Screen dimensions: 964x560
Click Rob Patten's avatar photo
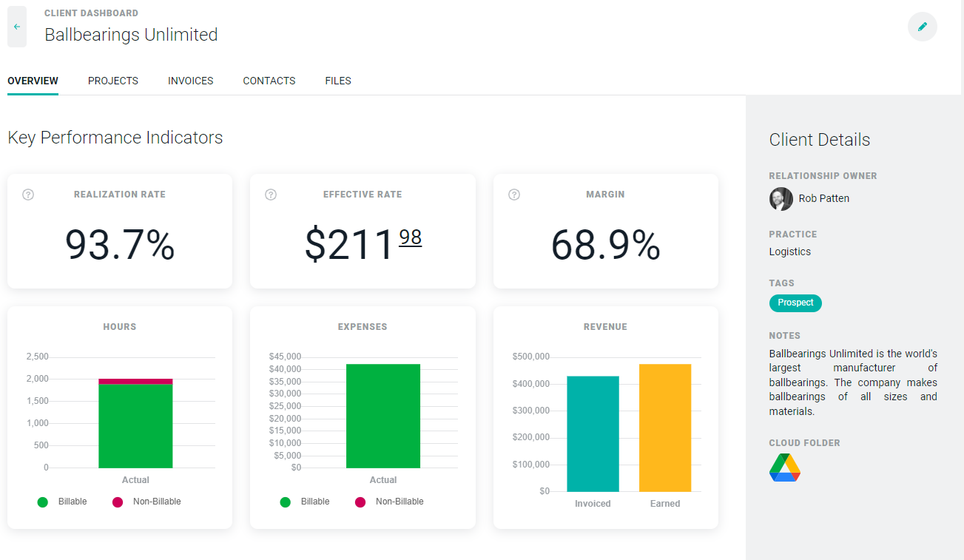[x=781, y=198]
